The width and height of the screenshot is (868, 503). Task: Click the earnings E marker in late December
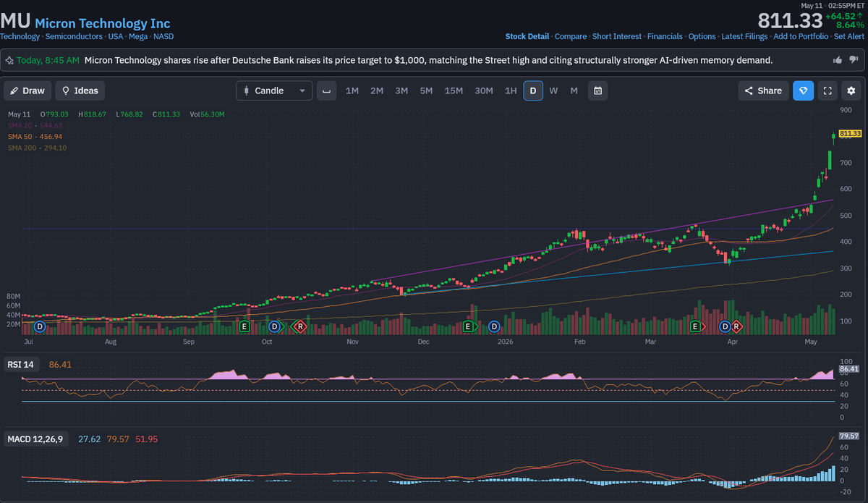tap(468, 327)
